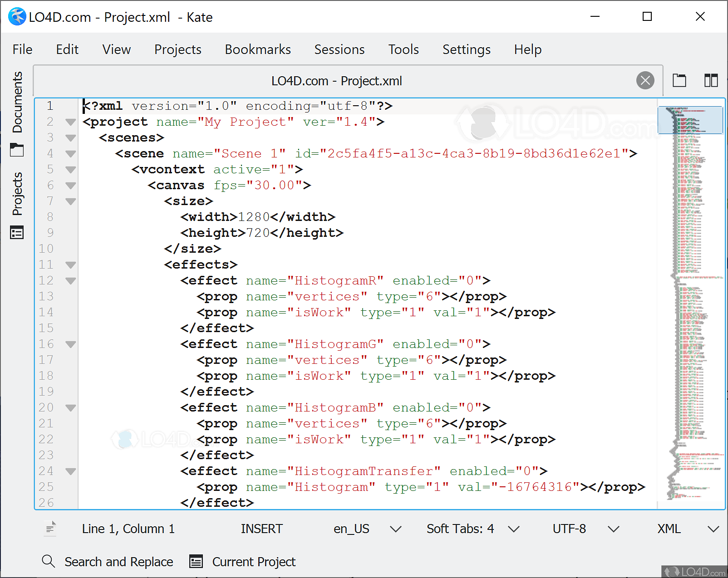Click the Search and Replace magnifier icon

point(48,561)
